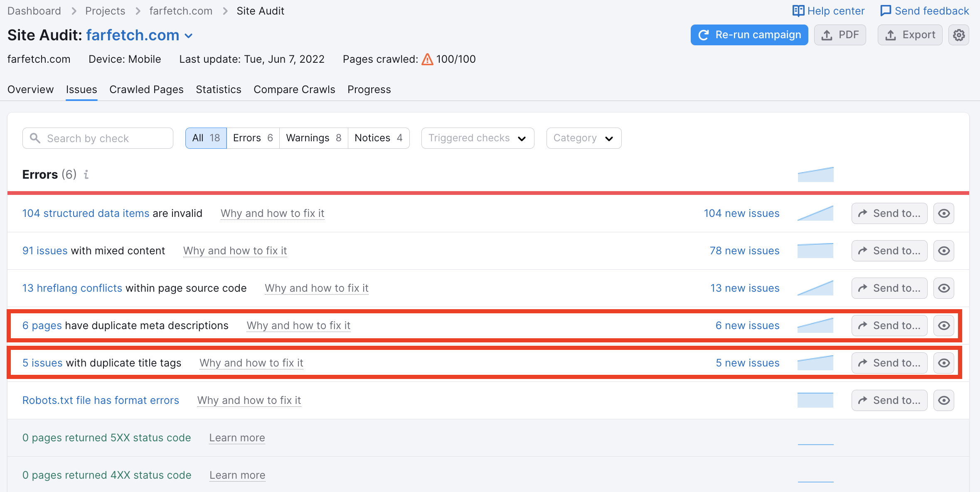Screen dimensions: 980x492
Task: Click the Notices 4 filter toggle
Action: 378,138
